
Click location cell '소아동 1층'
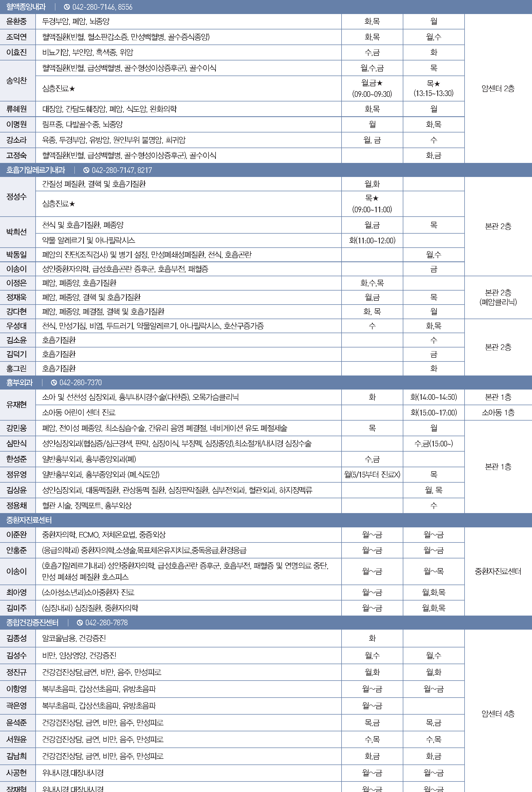(x=498, y=413)
